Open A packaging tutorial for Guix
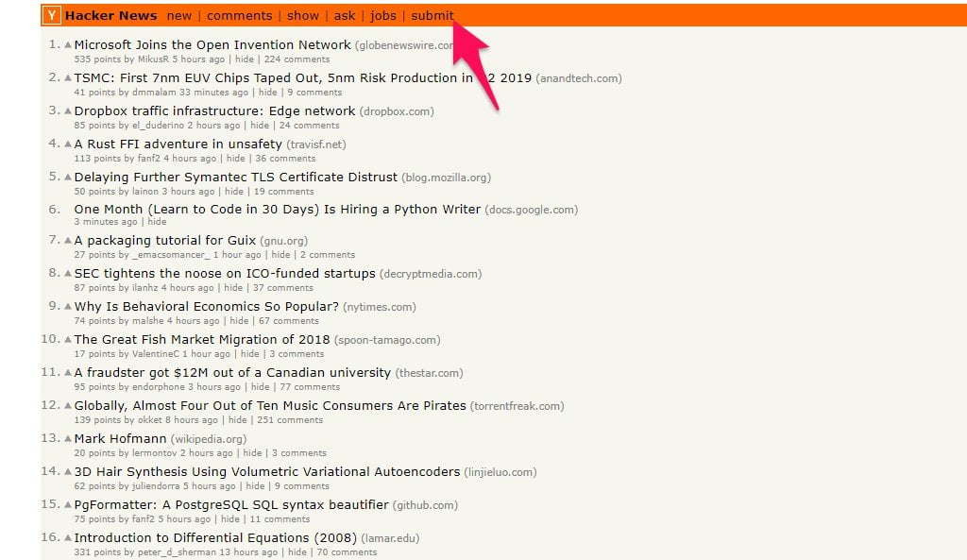 [164, 241]
